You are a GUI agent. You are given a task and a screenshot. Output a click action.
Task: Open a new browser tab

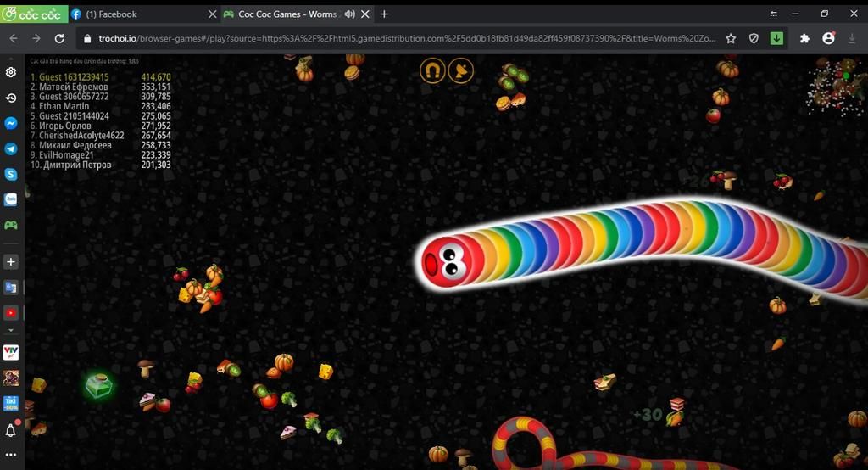pyautogui.click(x=384, y=14)
